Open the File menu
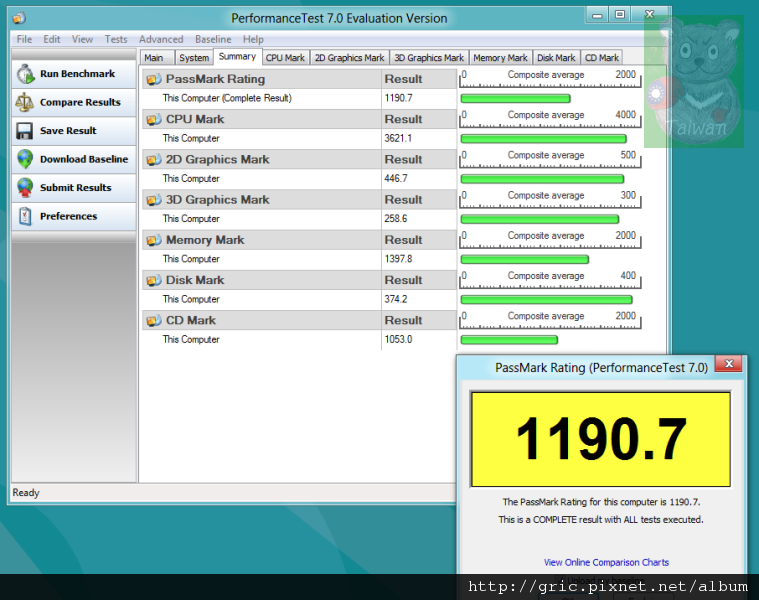759x600 pixels. pos(24,39)
